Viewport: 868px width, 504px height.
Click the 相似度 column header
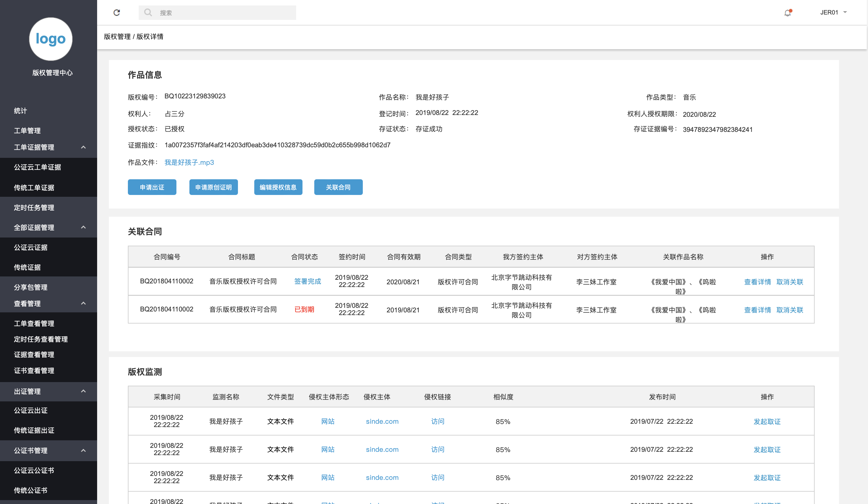coord(503,397)
